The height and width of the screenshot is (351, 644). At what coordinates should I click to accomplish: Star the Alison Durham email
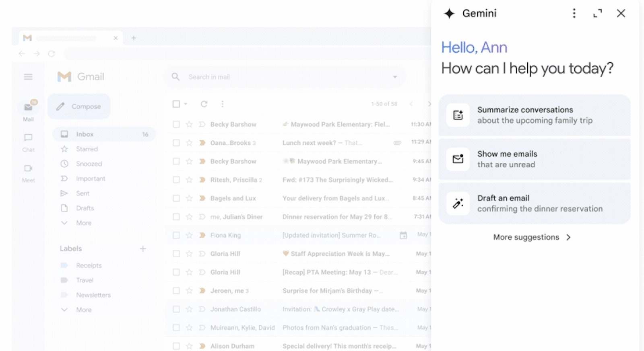pos(189,346)
